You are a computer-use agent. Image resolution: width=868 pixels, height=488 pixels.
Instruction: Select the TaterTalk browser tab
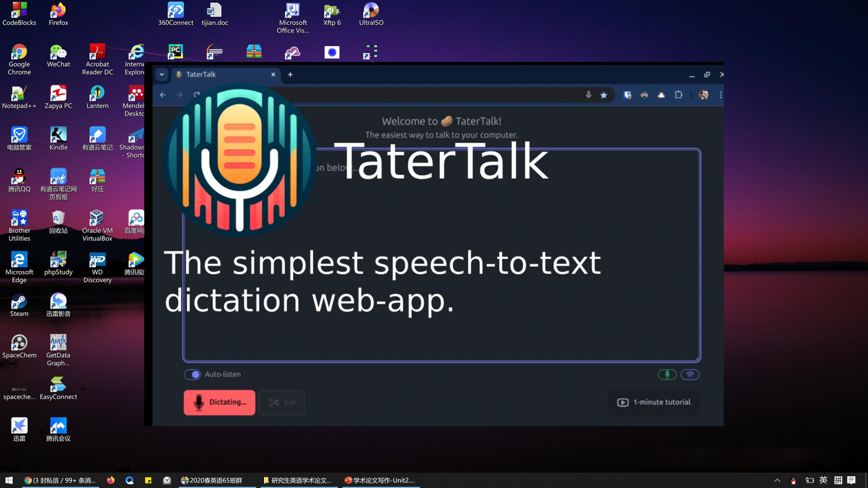coord(224,75)
